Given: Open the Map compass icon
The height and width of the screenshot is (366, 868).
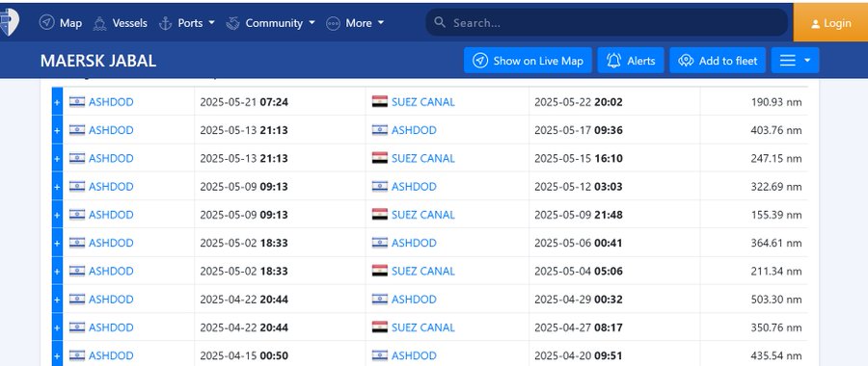Looking at the screenshot, I should [47, 23].
